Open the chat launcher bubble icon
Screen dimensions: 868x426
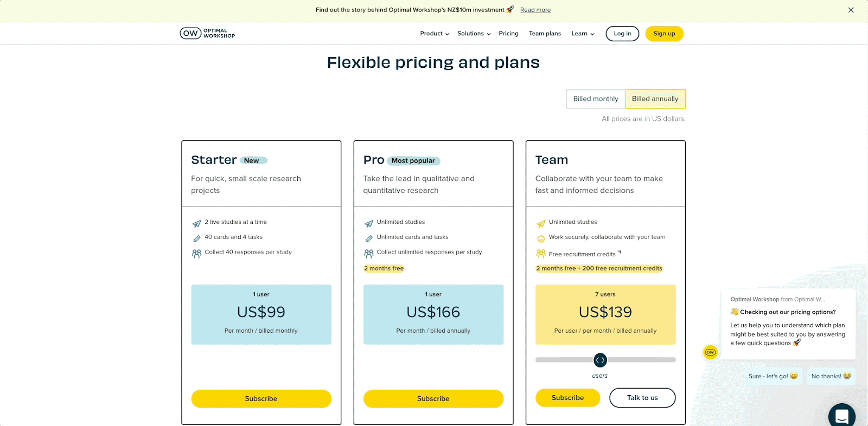pyautogui.click(x=842, y=416)
